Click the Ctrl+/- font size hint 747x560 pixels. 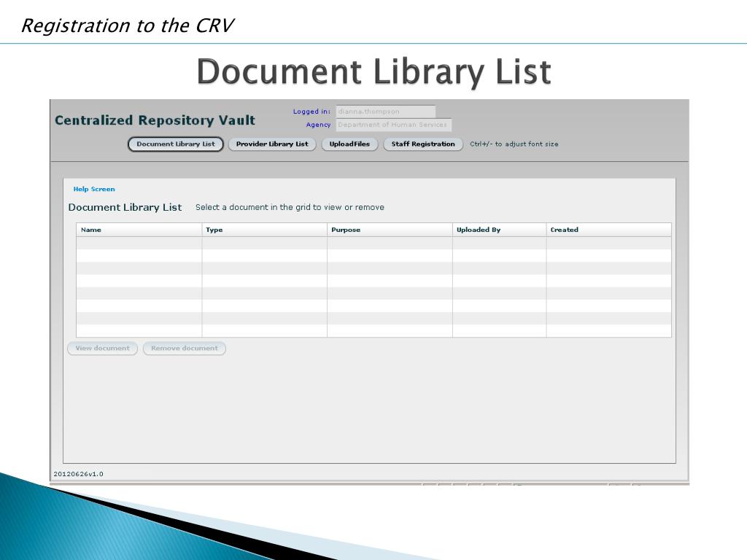coord(514,144)
